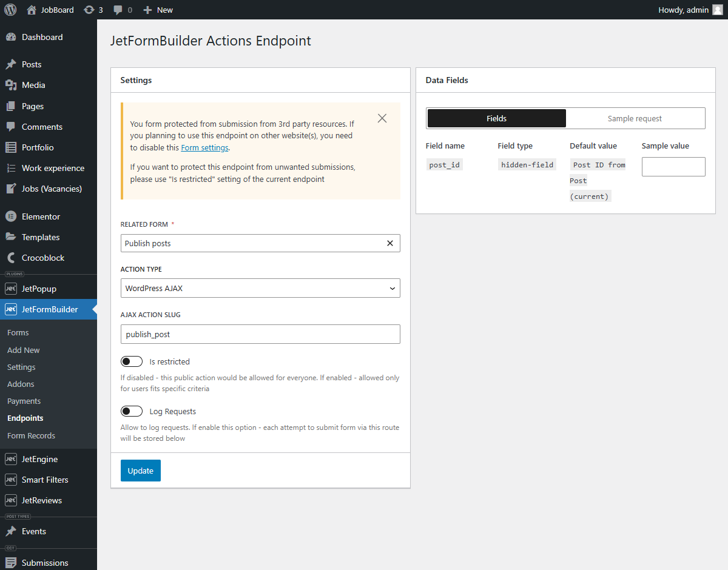Click the JetEngine icon
Viewport: 728px width, 570px height.
[11, 459]
